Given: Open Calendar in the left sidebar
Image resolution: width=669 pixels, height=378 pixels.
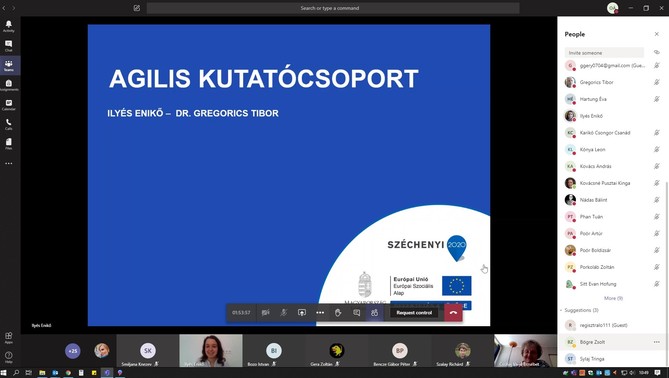Looking at the screenshot, I should pos(9,105).
